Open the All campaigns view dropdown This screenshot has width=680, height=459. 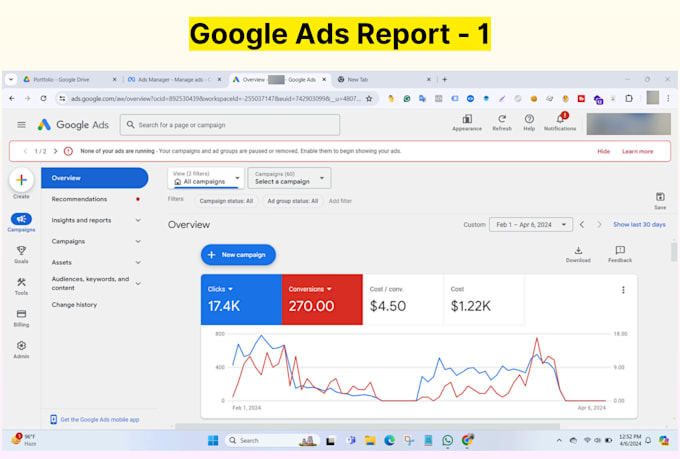pos(206,178)
